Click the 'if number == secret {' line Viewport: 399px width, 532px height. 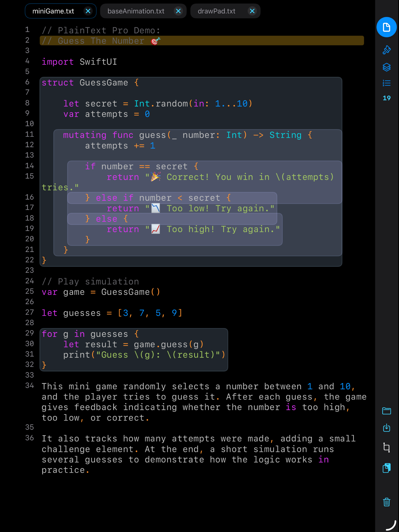pos(141,166)
